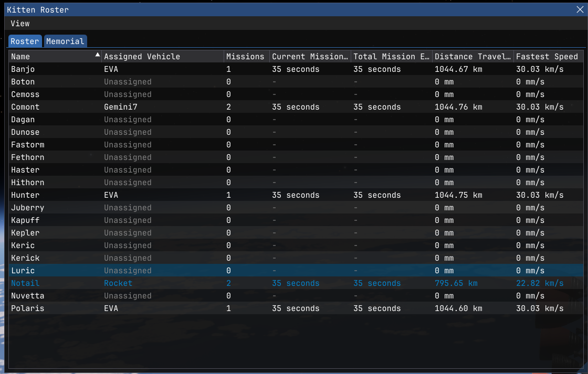Screen dimensions: 588x374
Task: Click the Name column sort arrow
Action: [x=98, y=55]
